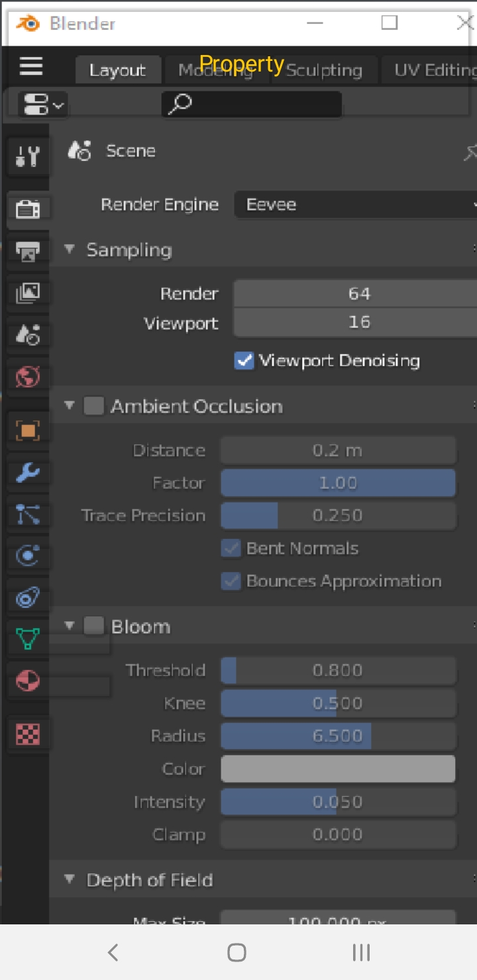Enable the Bloom checkbox
Viewport: 477px width, 980px height.
[x=93, y=626]
